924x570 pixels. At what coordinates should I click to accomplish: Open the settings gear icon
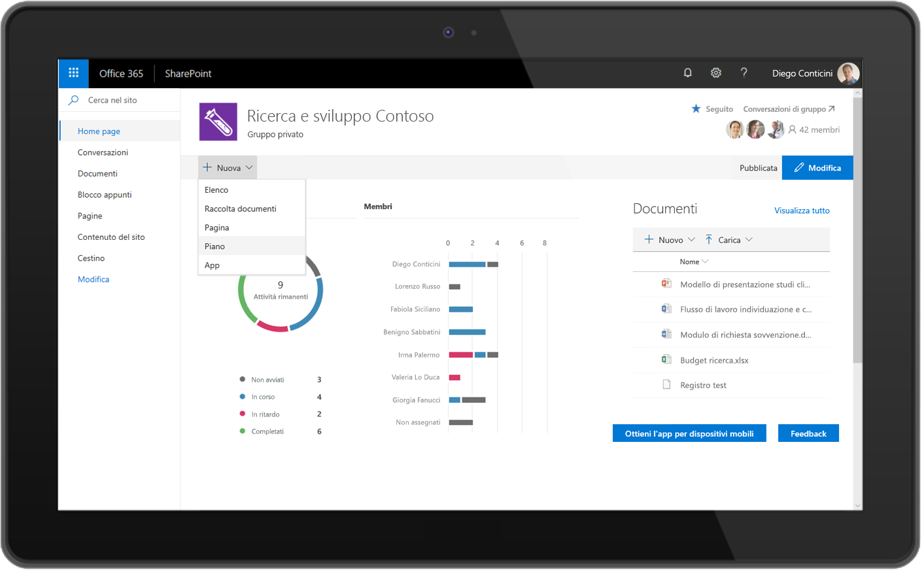pos(716,73)
